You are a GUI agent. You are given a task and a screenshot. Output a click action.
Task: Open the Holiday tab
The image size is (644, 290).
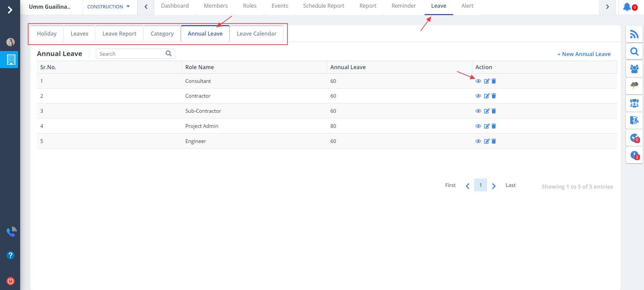(x=47, y=34)
